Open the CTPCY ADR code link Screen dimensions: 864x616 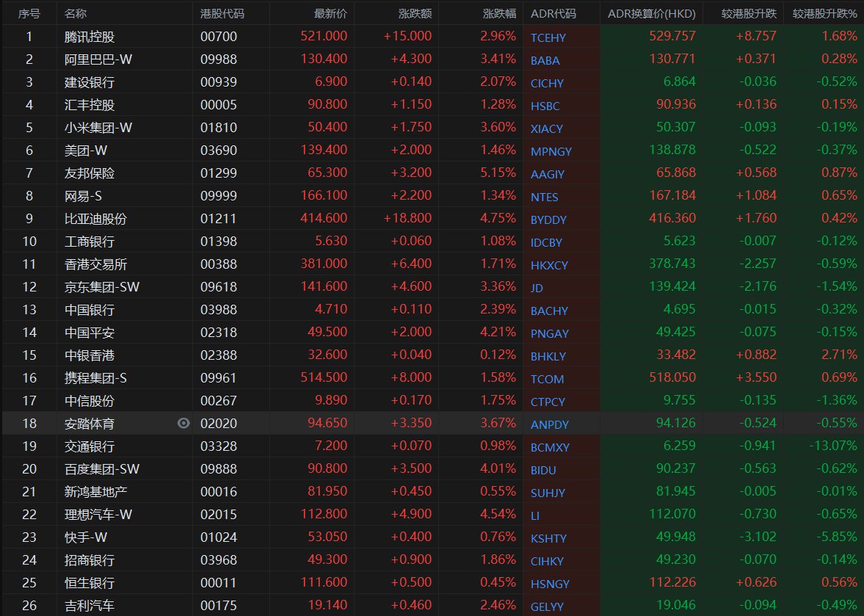coord(548,402)
